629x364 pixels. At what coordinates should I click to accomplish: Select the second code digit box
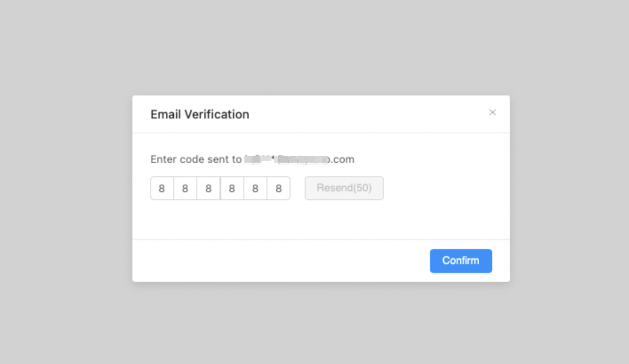[x=185, y=189]
